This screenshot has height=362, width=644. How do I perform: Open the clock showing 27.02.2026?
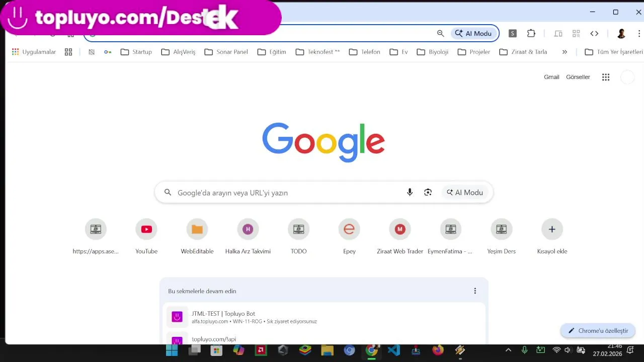click(607, 350)
